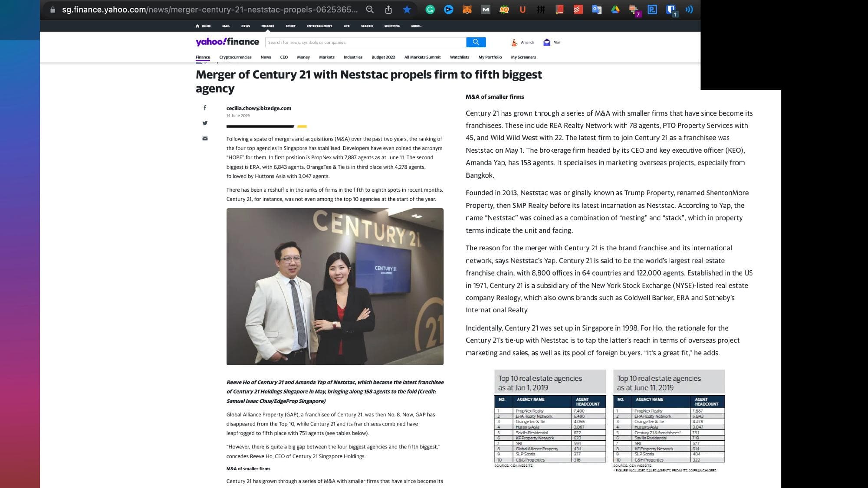The width and height of the screenshot is (868, 488).
Task: Click the orange U extension icon
Action: click(523, 10)
